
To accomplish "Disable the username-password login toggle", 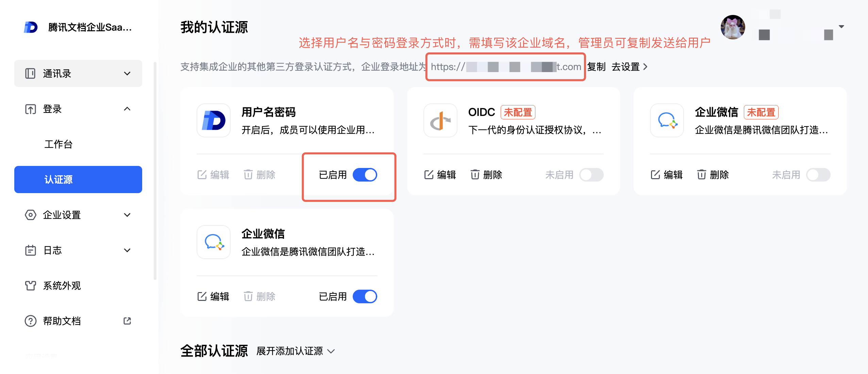I will 365,175.
